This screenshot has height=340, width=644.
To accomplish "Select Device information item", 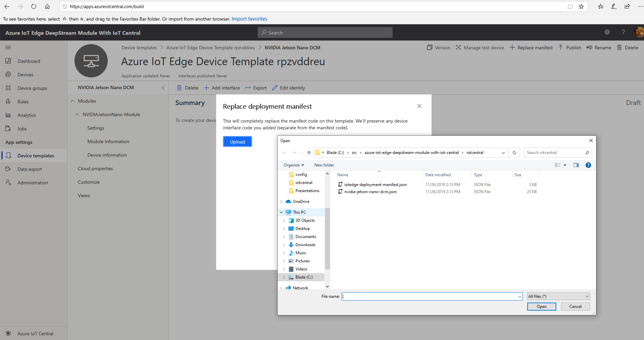I will point(107,155).
